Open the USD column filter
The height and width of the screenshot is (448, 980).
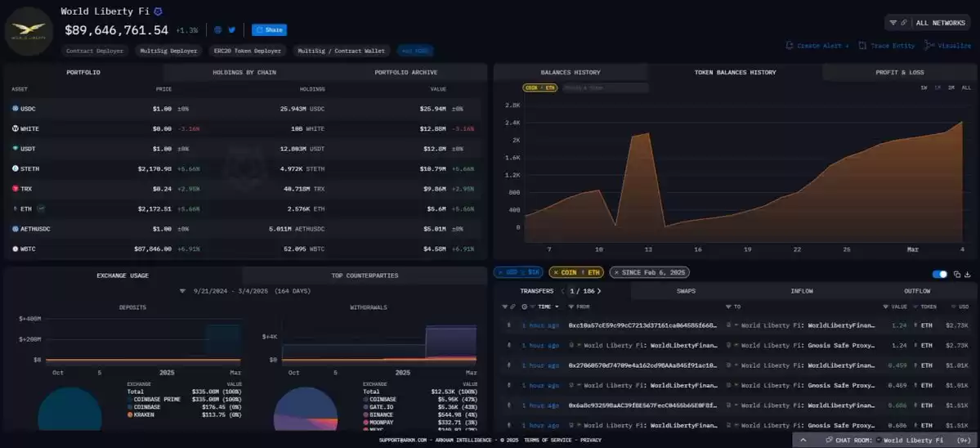pos(953,307)
